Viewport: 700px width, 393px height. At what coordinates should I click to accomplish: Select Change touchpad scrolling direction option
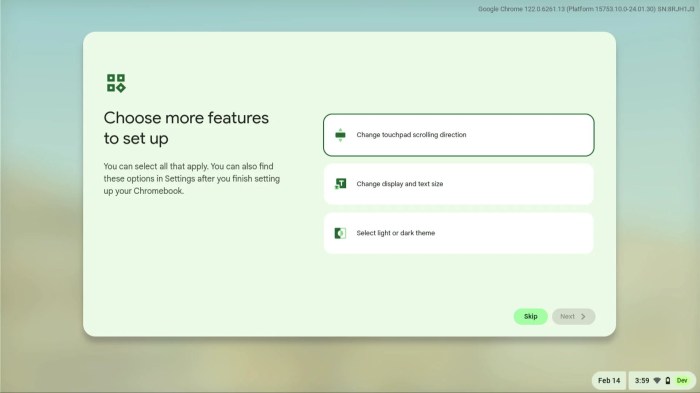[458, 135]
